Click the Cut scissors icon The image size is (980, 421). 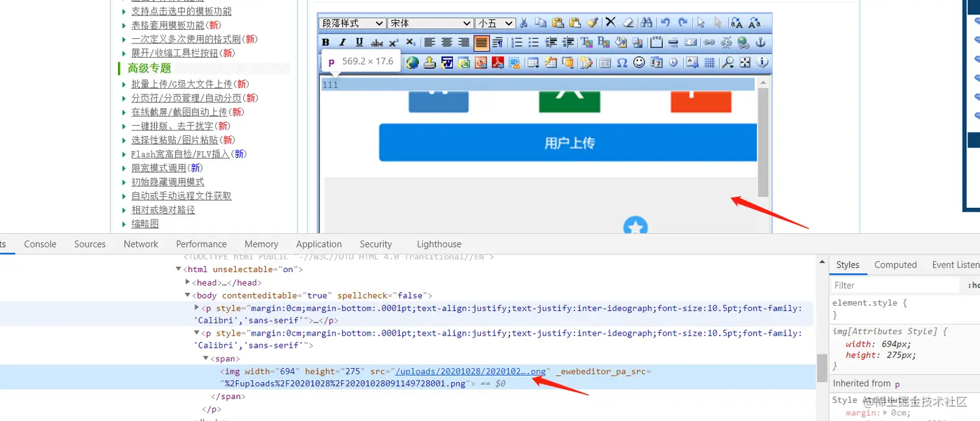[x=524, y=23]
